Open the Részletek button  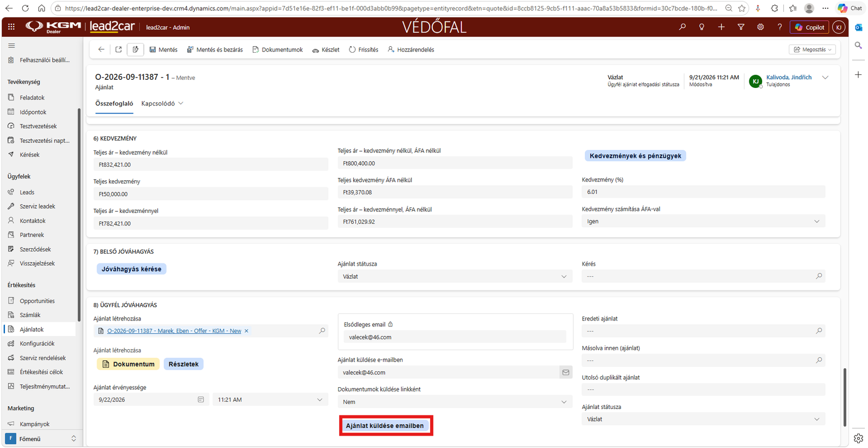183,364
